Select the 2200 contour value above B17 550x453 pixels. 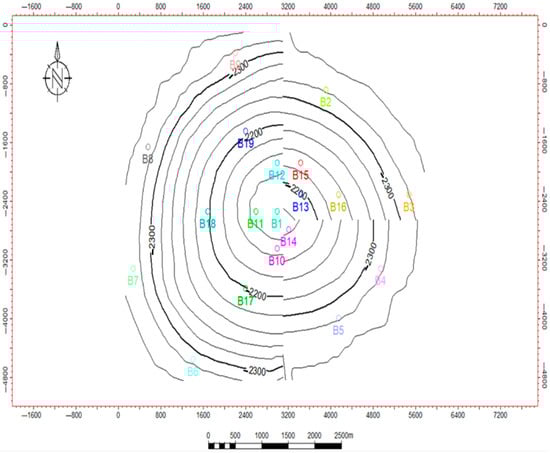click(x=257, y=295)
